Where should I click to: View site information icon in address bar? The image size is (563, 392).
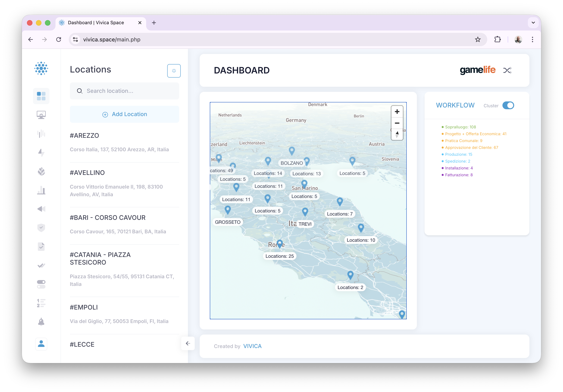tap(76, 39)
